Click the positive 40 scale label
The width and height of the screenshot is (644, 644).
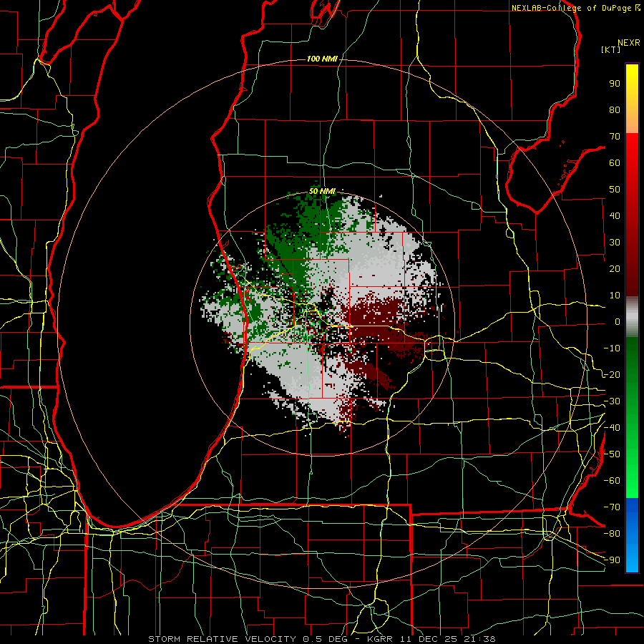615,216
